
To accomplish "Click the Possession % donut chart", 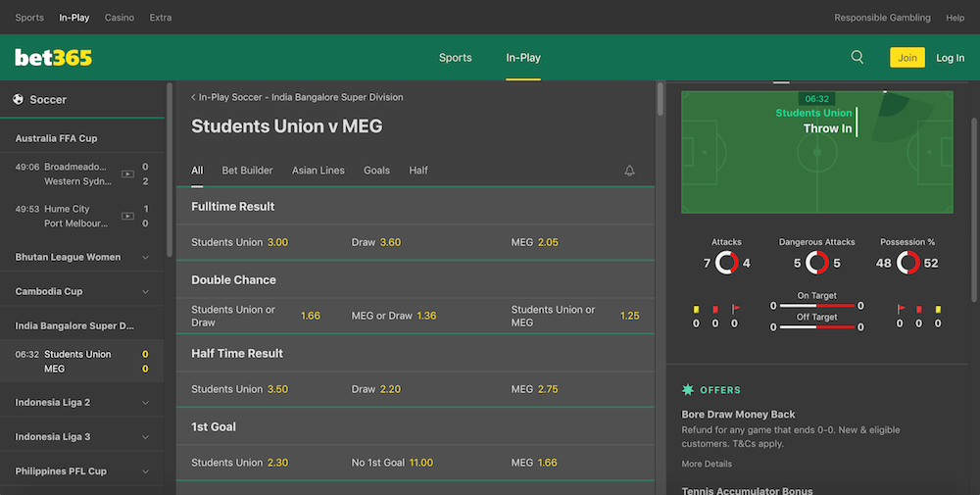I will coord(907,263).
